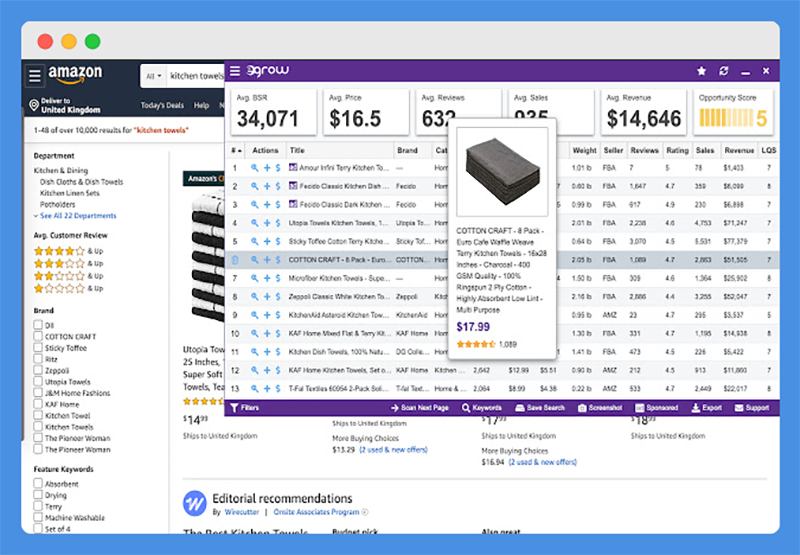Check the Utopia Towels brand checkbox

tap(38, 381)
